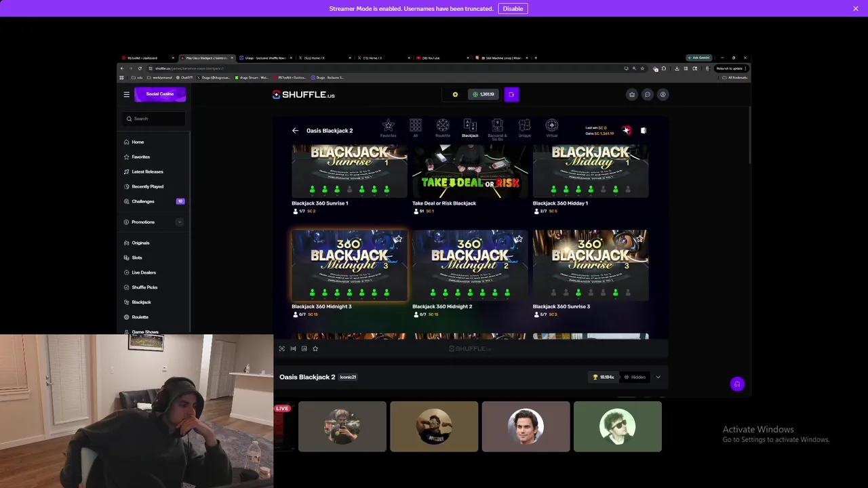Select the Unique game category
Image resolution: width=868 pixels, height=488 pixels.
point(524,128)
